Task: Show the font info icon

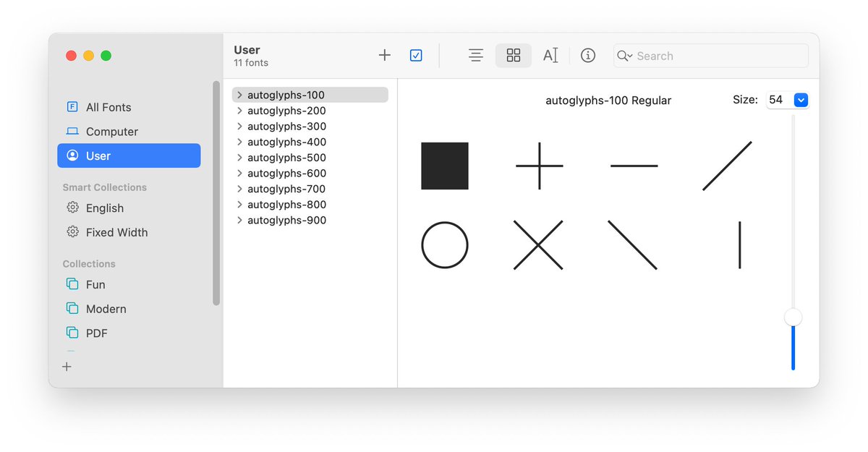Action: [x=588, y=56]
